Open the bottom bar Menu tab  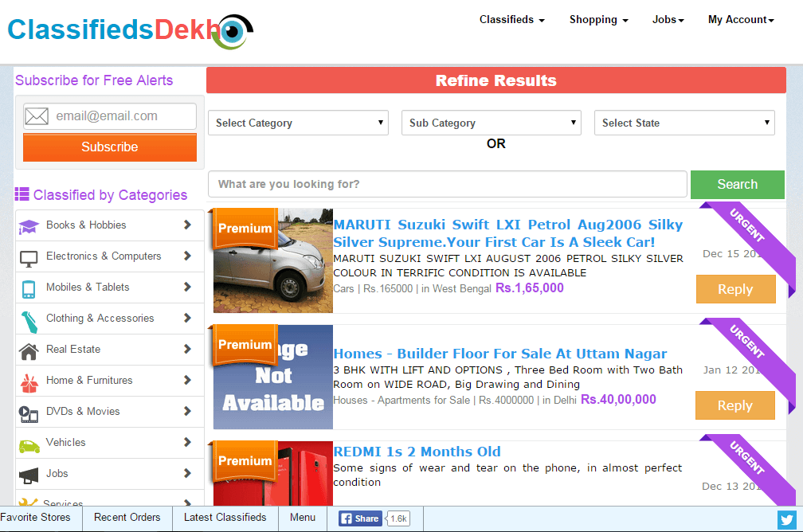[x=302, y=517]
